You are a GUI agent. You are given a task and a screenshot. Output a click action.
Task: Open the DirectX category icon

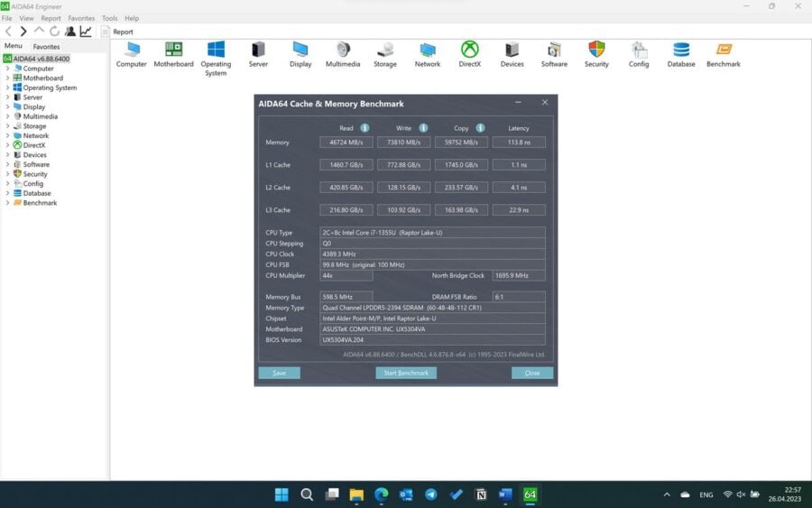470,54
